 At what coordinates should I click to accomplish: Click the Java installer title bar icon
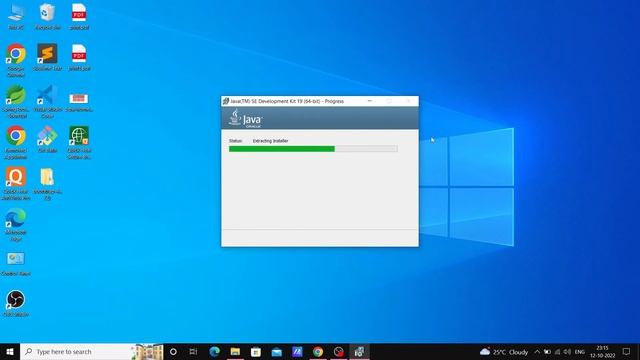tap(226, 101)
